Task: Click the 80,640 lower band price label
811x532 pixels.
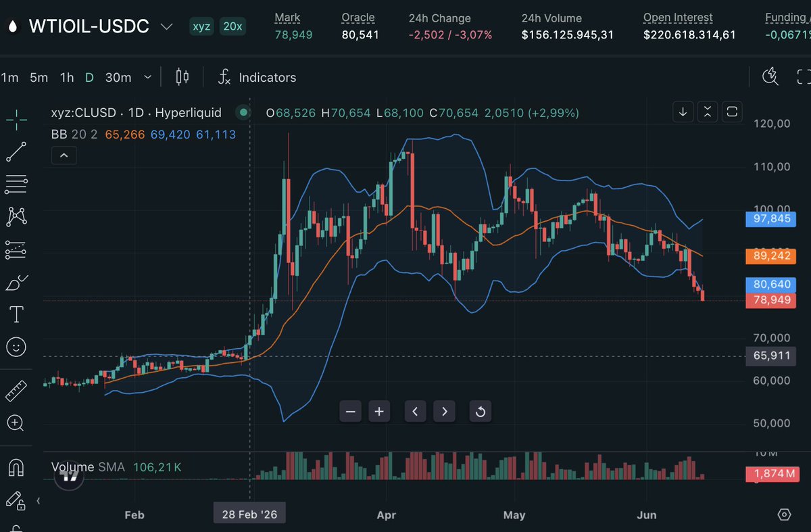Action: [771, 285]
